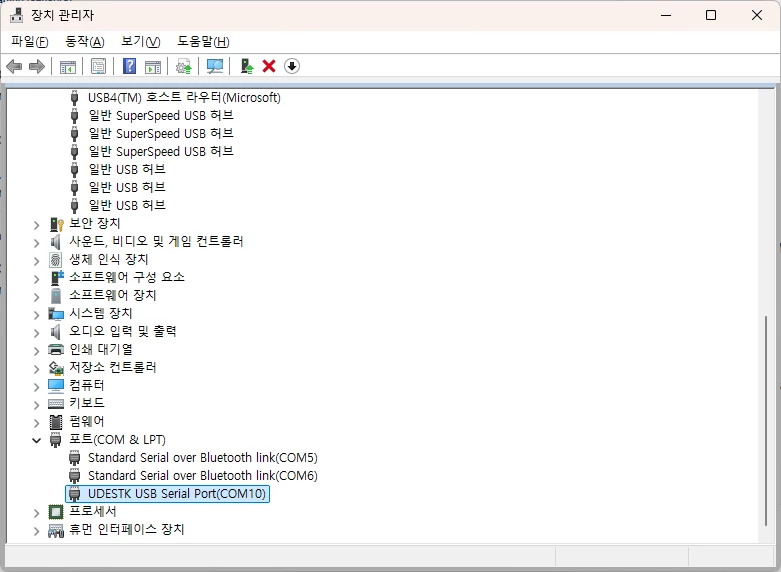781x572 pixels.
Task: Open Help with the blue question mark icon
Action: pyautogui.click(x=129, y=66)
